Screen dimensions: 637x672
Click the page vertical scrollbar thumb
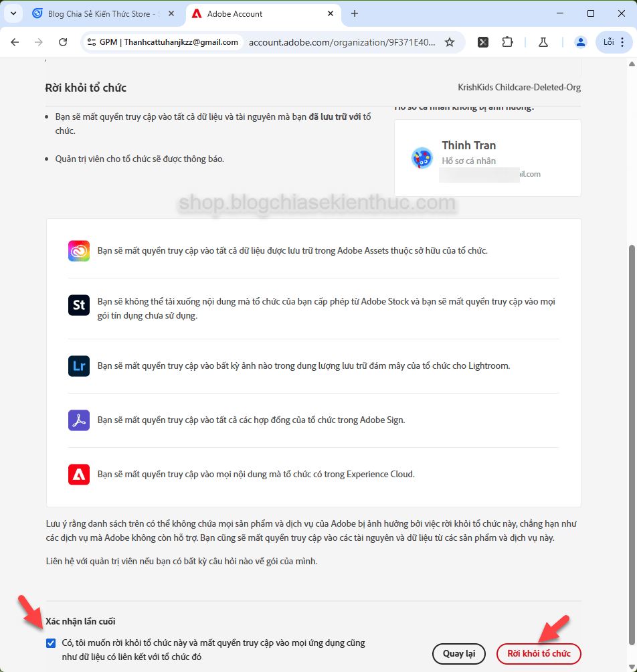click(x=632, y=444)
